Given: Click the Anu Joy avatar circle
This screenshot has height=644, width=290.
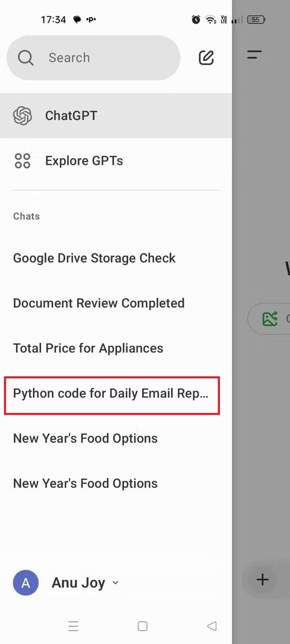Looking at the screenshot, I should tap(26, 582).
